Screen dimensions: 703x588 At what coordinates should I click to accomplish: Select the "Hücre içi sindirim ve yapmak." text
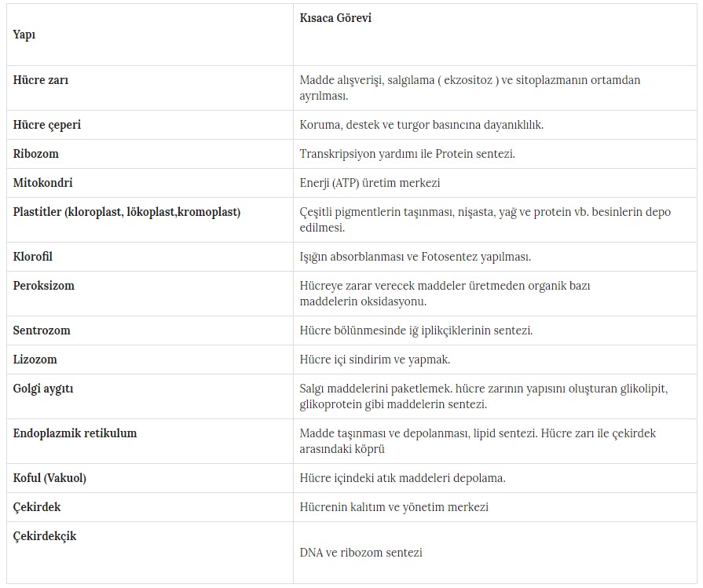[375, 360]
